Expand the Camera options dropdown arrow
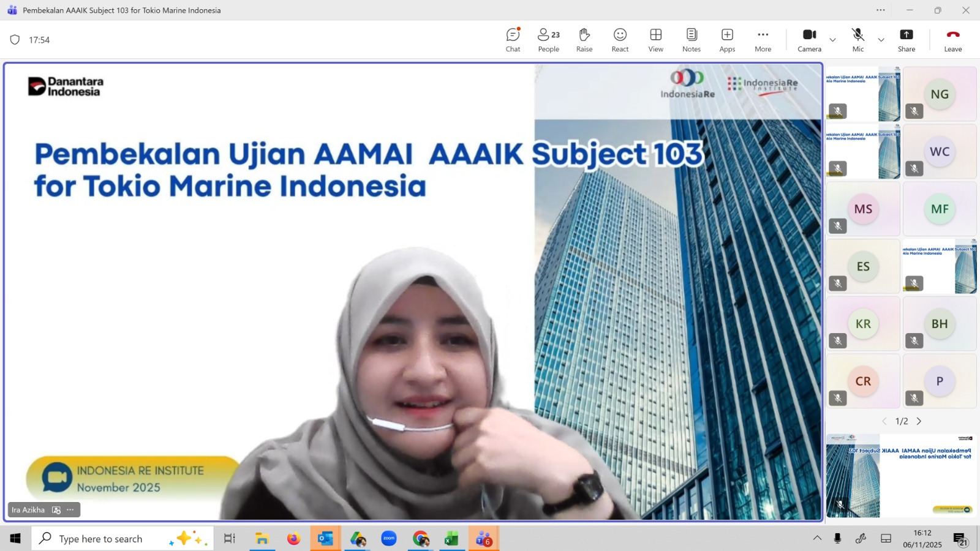The height and width of the screenshot is (551, 980). pyautogui.click(x=832, y=40)
